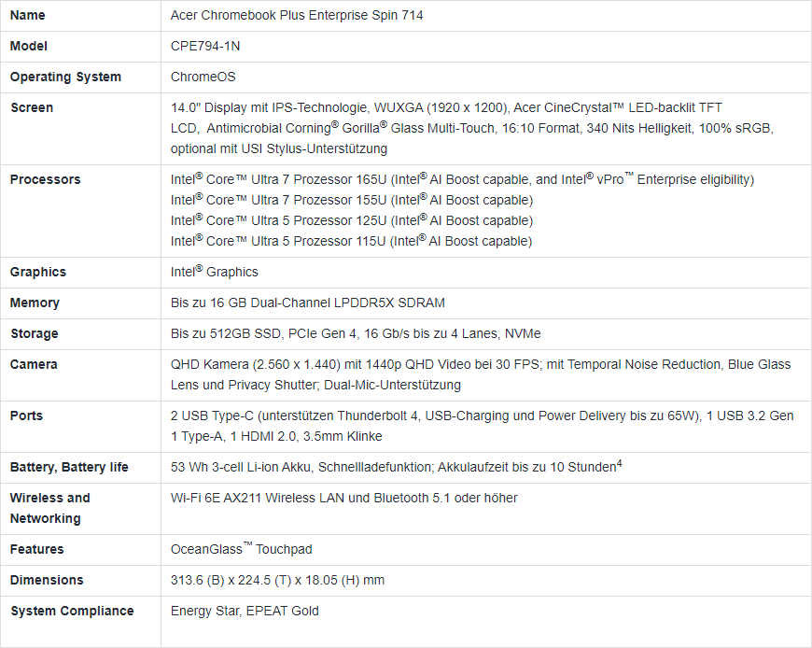Click the OceanGlass Touchpad feature text

(242, 549)
